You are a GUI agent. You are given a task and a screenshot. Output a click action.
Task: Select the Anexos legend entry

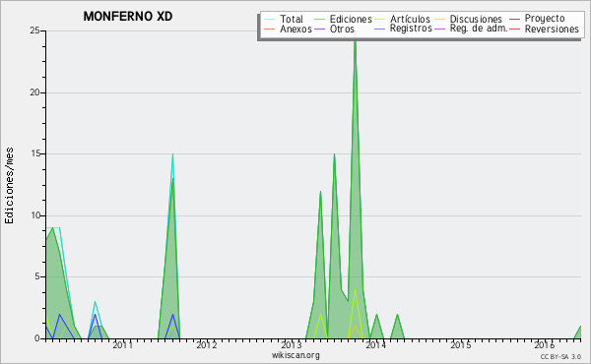295,29
